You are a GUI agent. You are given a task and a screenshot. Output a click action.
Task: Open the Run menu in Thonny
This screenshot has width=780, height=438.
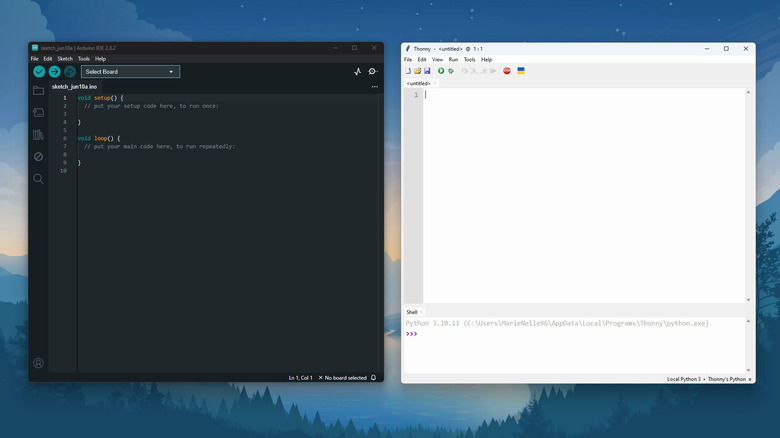click(453, 59)
